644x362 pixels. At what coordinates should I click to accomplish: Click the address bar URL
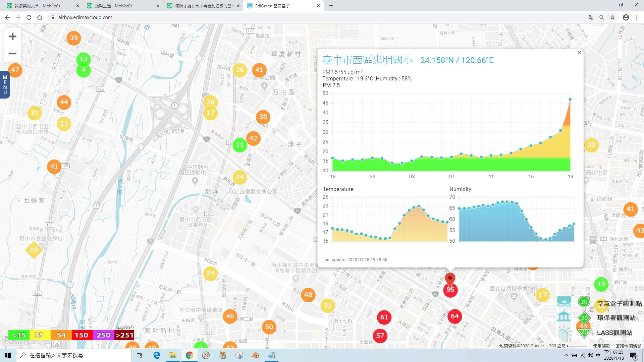click(85, 17)
